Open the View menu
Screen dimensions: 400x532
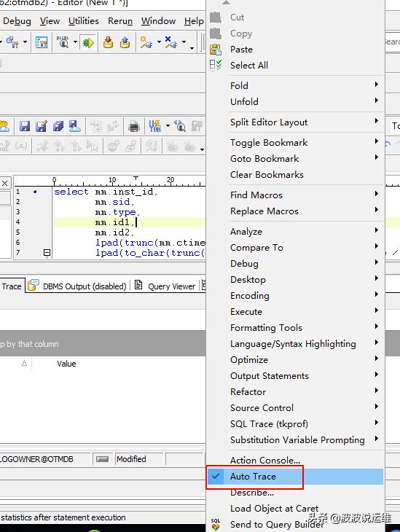(50, 21)
